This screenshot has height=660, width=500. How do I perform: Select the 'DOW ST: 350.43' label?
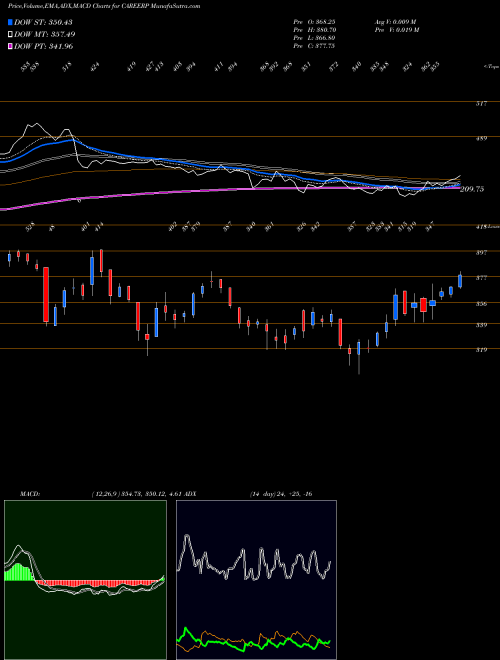43,22
